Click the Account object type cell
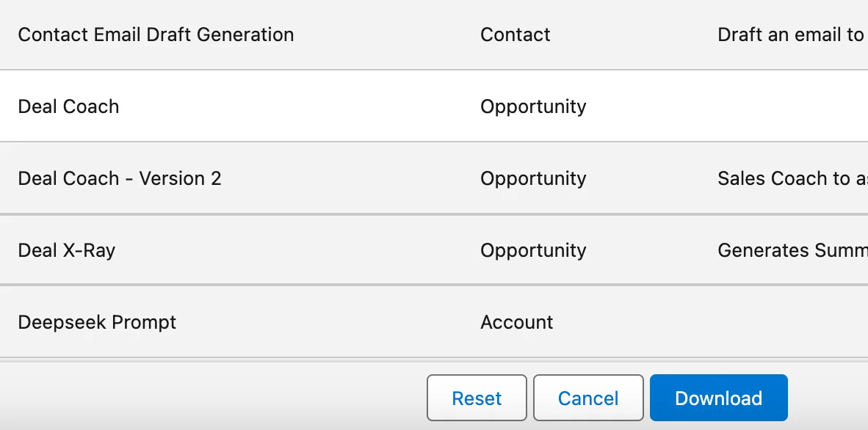This screenshot has width=868, height=430. point(516,322)
